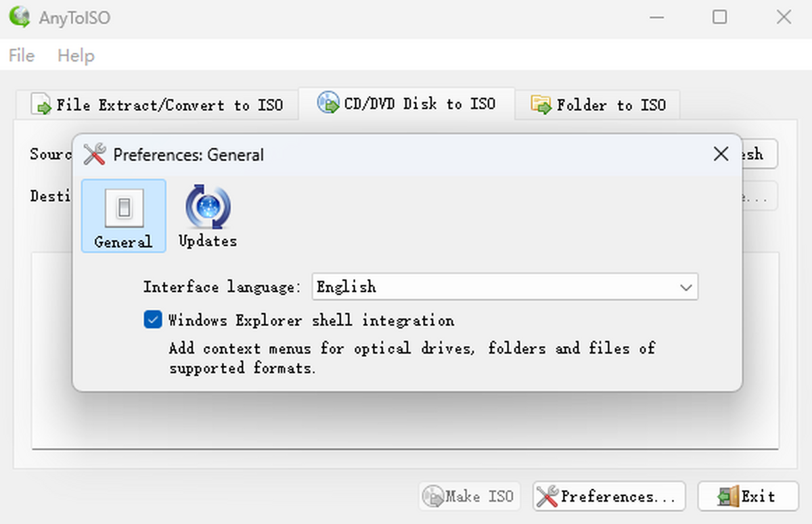Click the Make ISO button
The width and height of the screenshot is (812, 524).
468,496
